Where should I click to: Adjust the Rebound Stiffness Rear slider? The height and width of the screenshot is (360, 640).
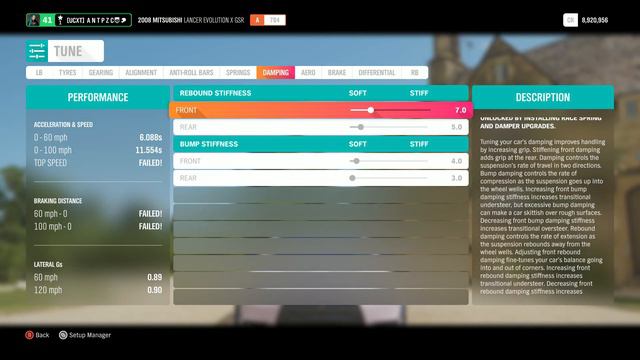pyautogui.click(x=389, y=127)
